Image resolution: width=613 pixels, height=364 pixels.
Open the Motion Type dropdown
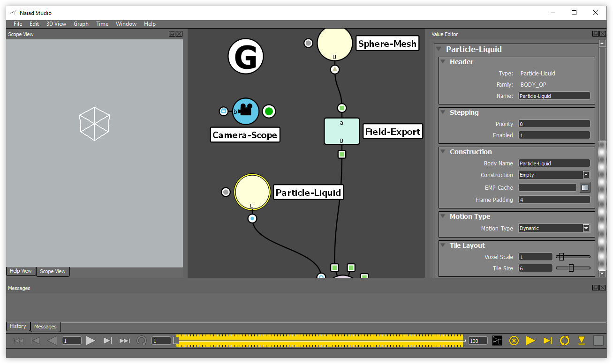tap(554, 228)
